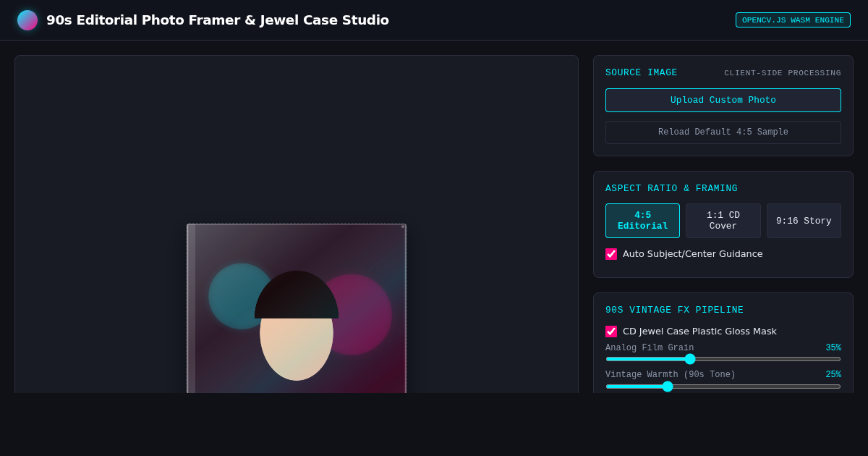The height and width of the screenshot is (456, 868).
Task: Click the Vintage Warmth (90s Tone) label
Action: [x=671, y=375]
